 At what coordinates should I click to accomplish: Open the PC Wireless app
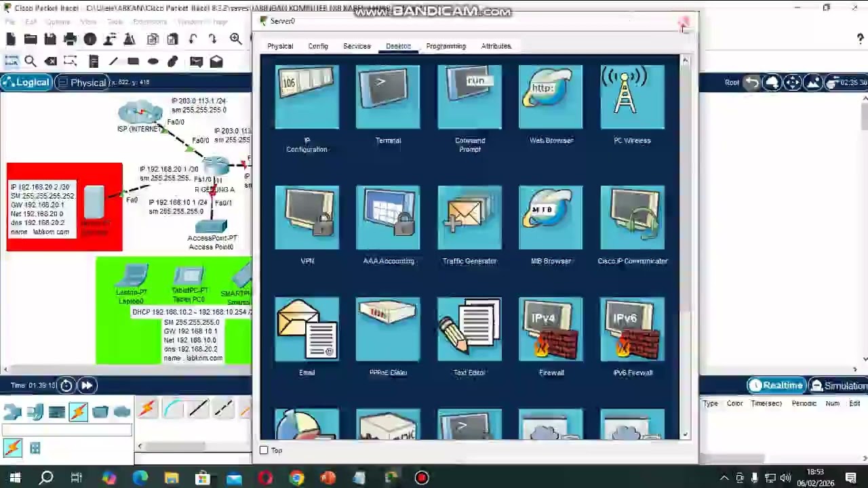coord(632,97)
